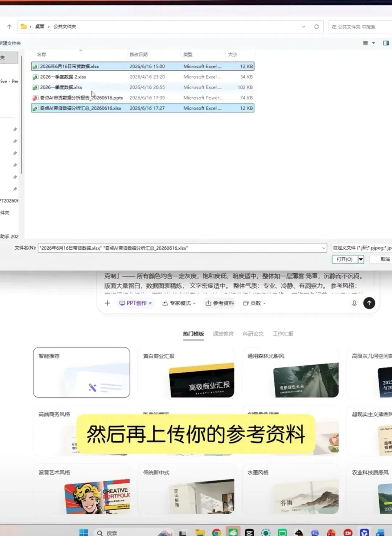Click 桌面 in the breadcrumb path

(x=40, y=26)
